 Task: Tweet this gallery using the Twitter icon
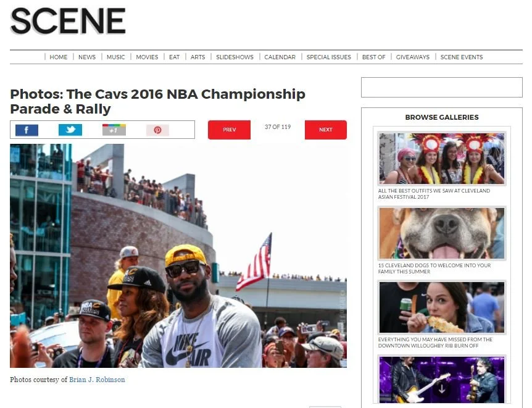(x=70, y=130)
